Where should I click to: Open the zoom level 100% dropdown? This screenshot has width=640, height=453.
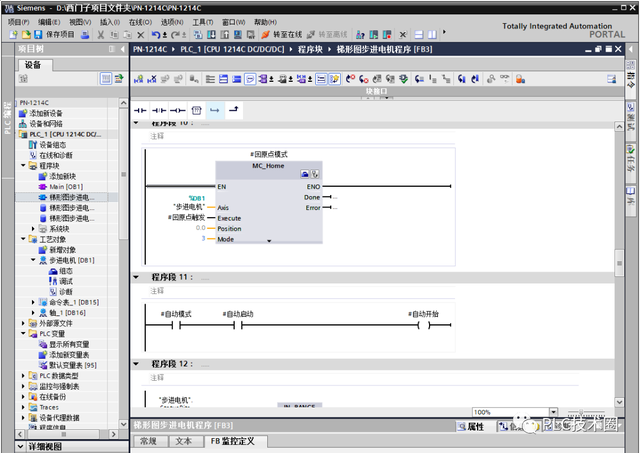click(553, 412)
